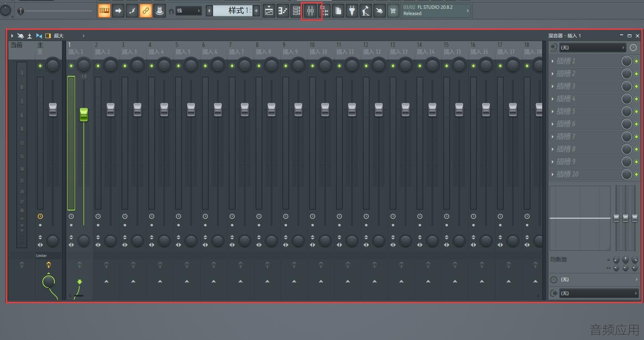Route to 插入 4 send arrow
644x340 pixels.
160,281
